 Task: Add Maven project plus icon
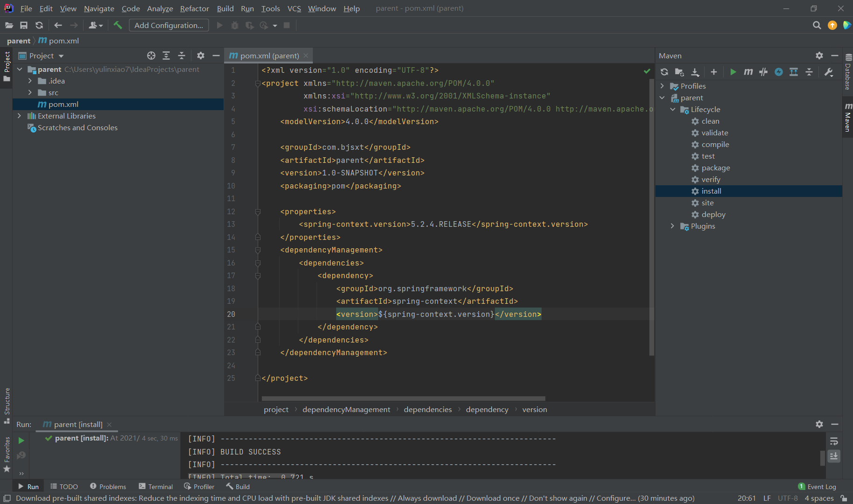(714, 72)
